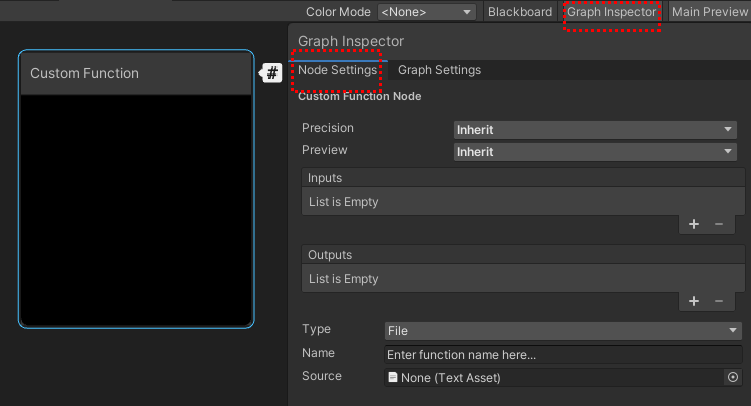Image resolution: width=751 pixels, height=406 pixels.
Task: Toggle the Graph Inspector panel
Action: [x=612, y=11]
